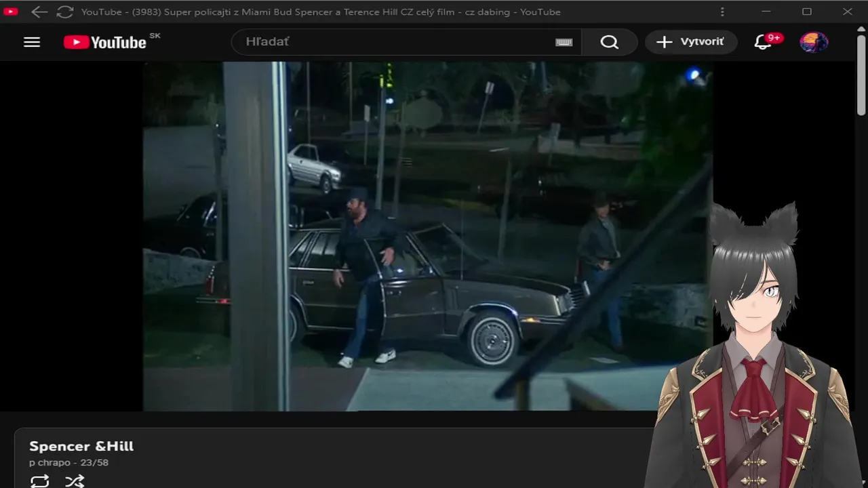Screen dimensions: 868x488
Task: Open the on-screen keyboard icon in search
Action: click(x=564, y=42)
